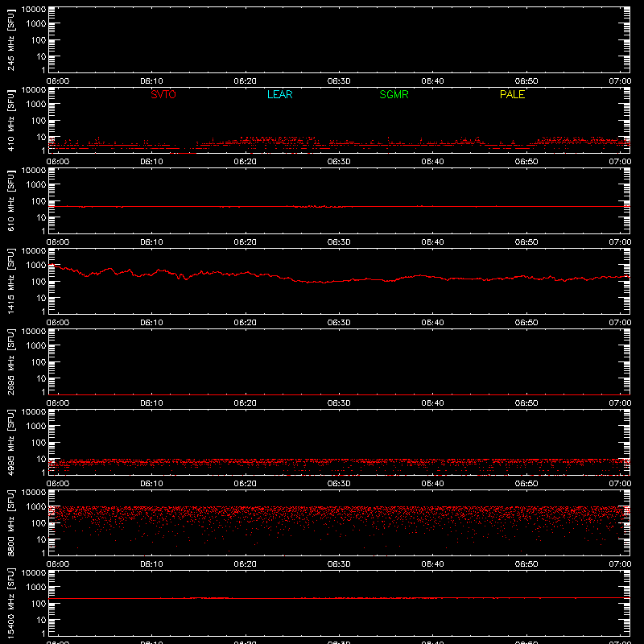The width and height of the screenshot is (644, 644).
Task: Click the 1000 tick label on the 1415 MHz axis
Action: [x=36, y=266]
